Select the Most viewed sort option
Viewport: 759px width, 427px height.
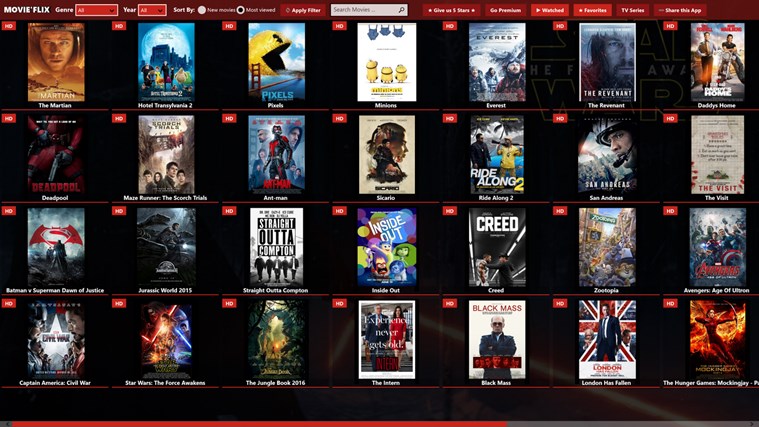coord(240,10)
